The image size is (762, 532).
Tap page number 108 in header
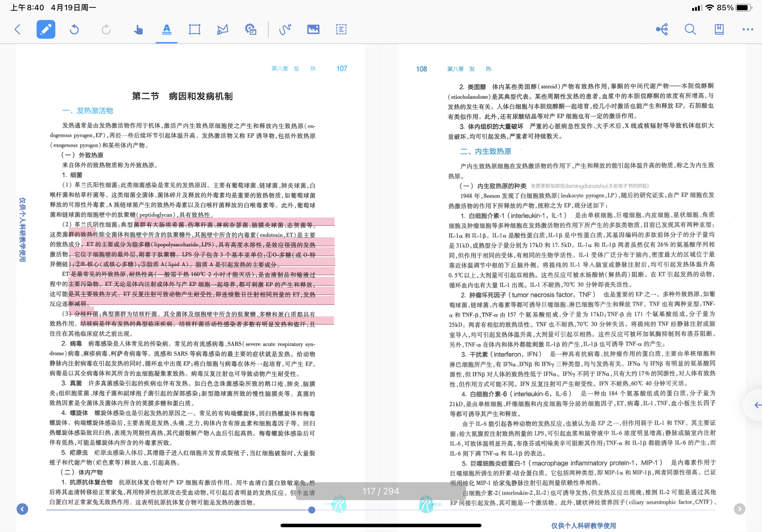click(x=422, y=69)
